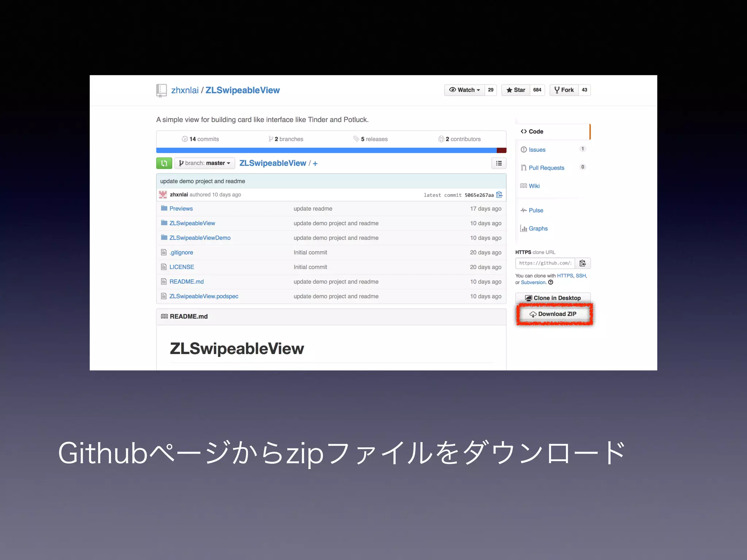Click the zhxnlai author avatar
Screen dimensions: 747x560
click(x=163, y=195)
